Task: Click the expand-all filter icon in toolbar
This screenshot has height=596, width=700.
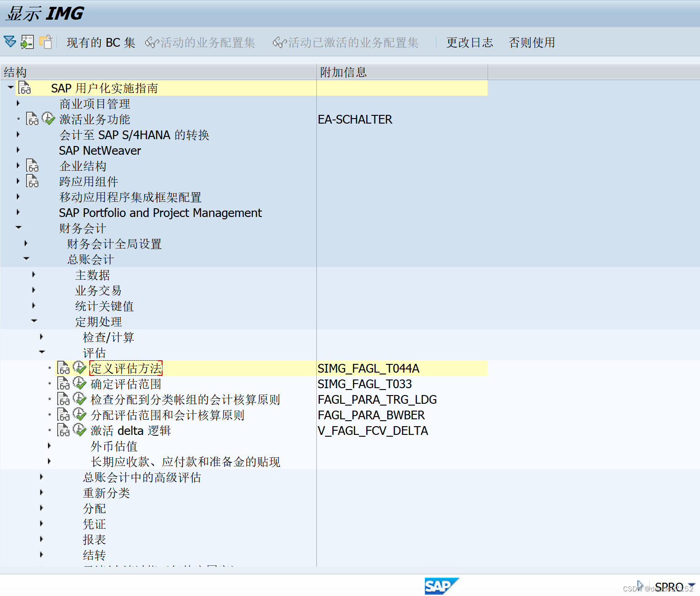Action: coord(10,42)
